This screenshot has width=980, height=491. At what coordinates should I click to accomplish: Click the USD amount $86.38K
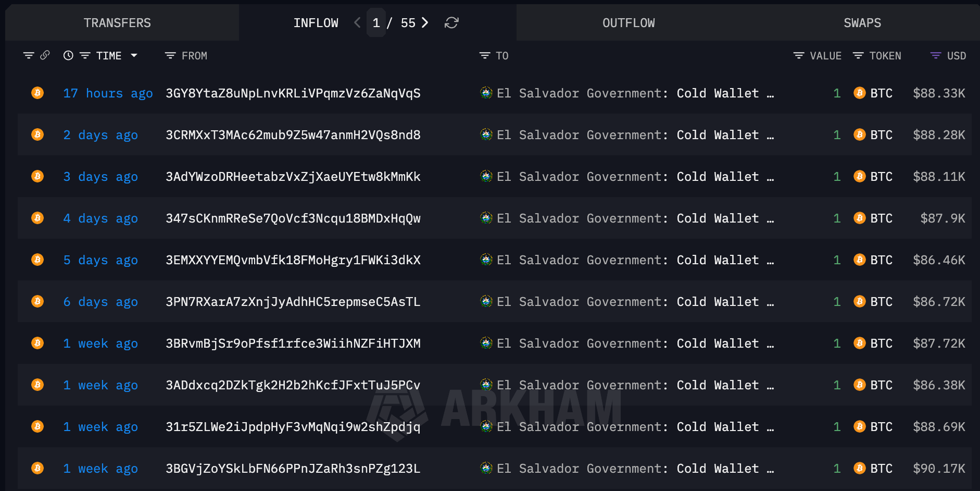click(939, 385)
